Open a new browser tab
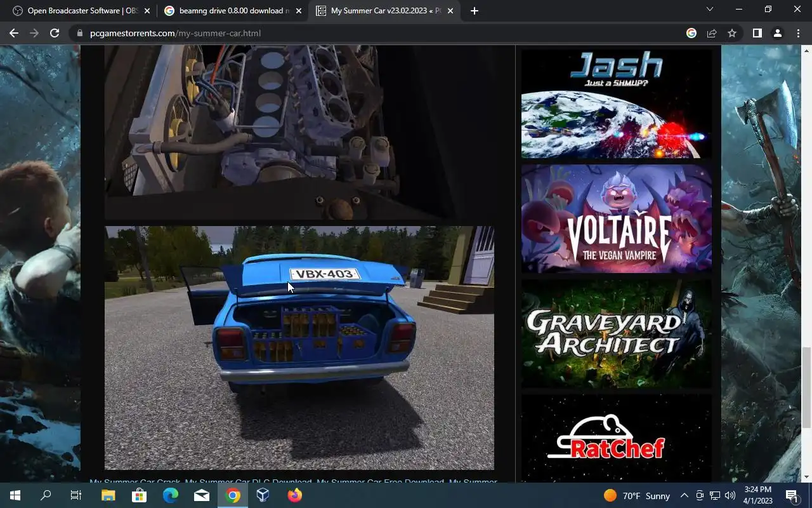This screenshot has height=508, width=812. [x=474, y=11]
